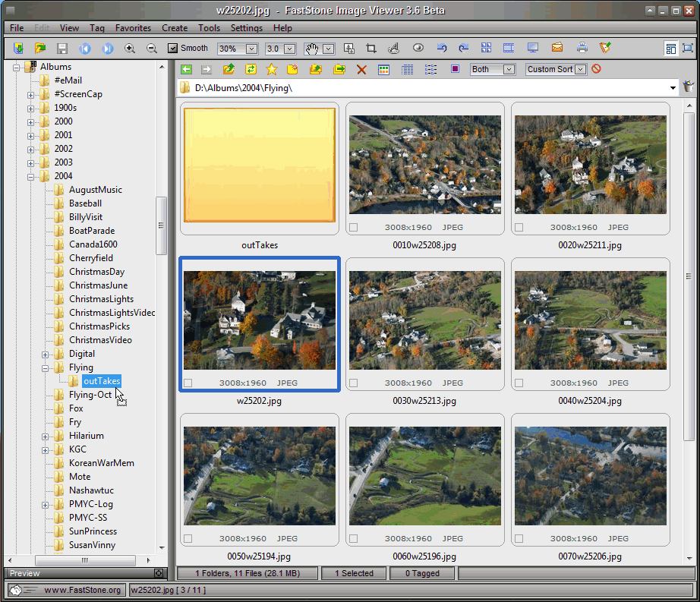Open the Favorites menu

[133, 27]
